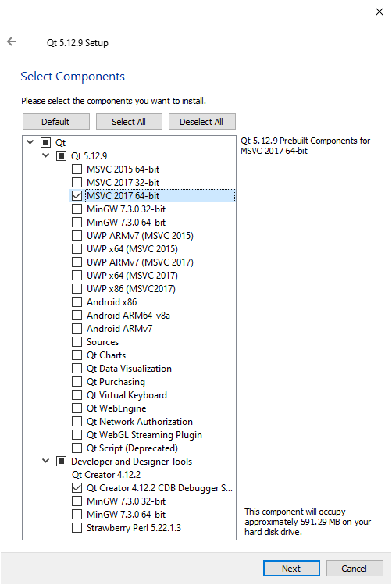Select the Qt Creator 4.12.2 tree item
392x585 pixels.
tap(106, 475)
